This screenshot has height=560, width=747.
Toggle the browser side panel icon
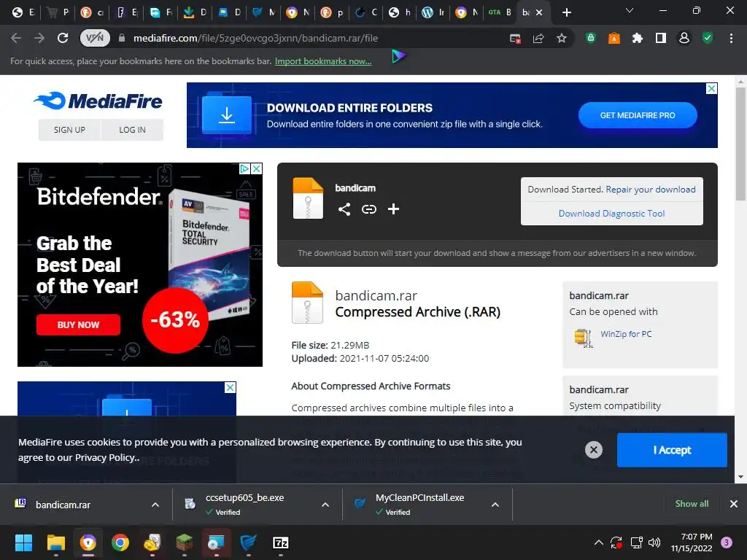(x=661, y=38)
